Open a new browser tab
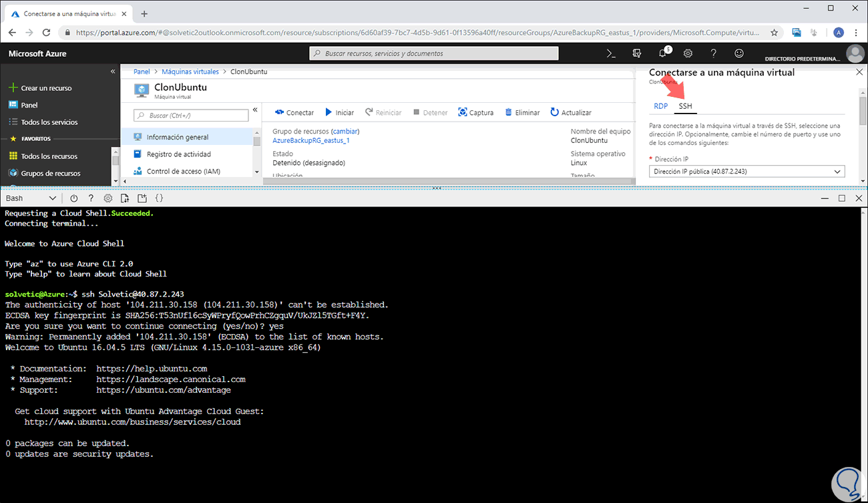The height and width of the screenshot is (503, 868). (x=144, y=13)
